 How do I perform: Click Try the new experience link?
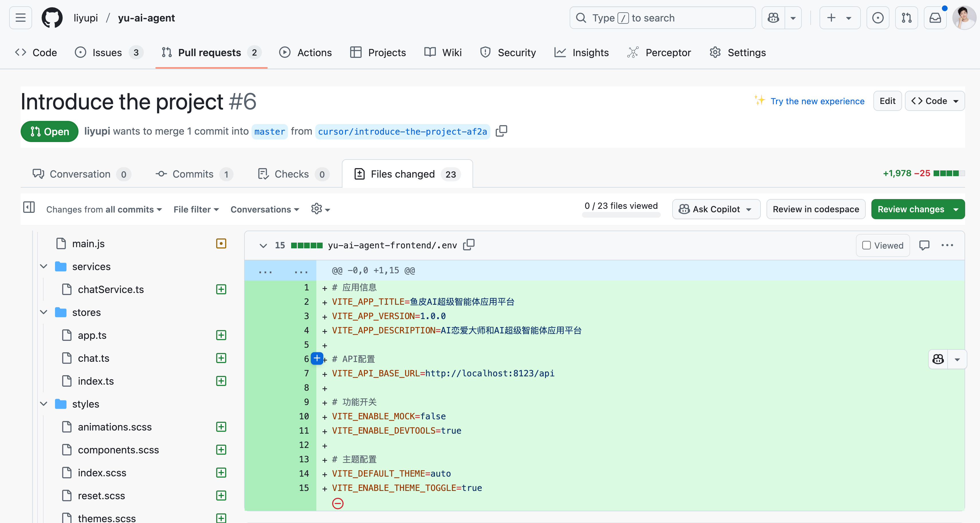coord(817,101)
